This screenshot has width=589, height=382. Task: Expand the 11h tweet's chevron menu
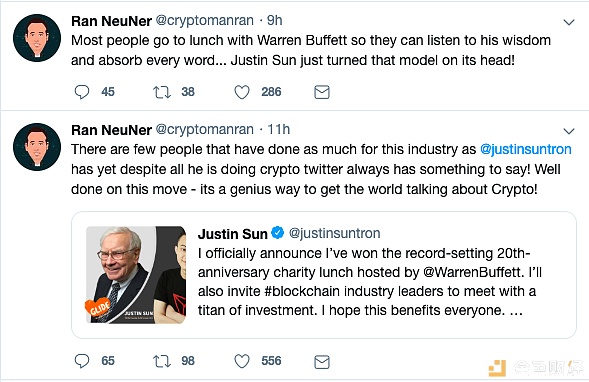click(x=569, y=131)
